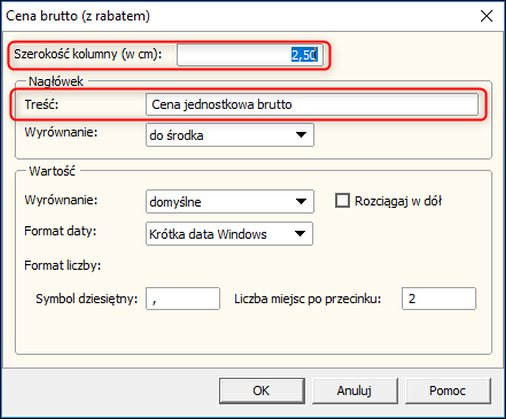Image resolution: width=506 pixels, height=419 pixels.
Task: Click the Wartość group box label
Action: click(52, 171)
